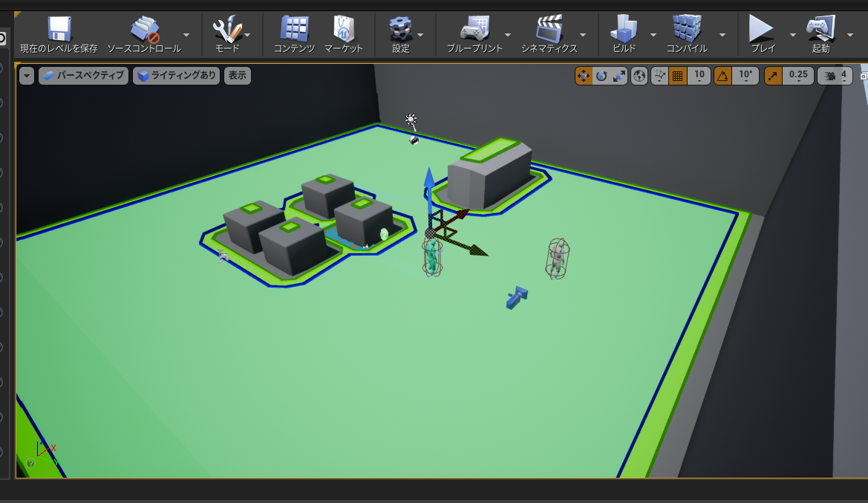The width and height of the screenshot is (868, 503).
Task: Select the teal mannequin character actor
Action: click(x=432, y=258)
